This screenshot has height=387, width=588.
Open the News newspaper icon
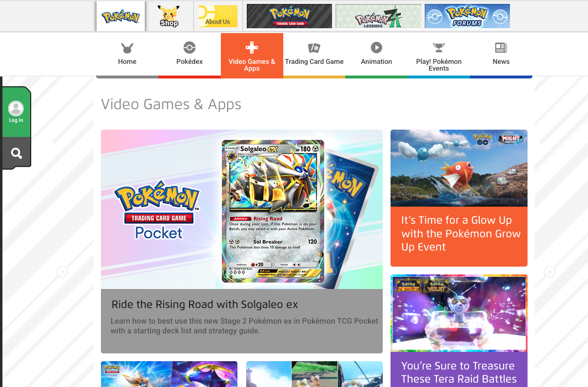click(501, 48)
